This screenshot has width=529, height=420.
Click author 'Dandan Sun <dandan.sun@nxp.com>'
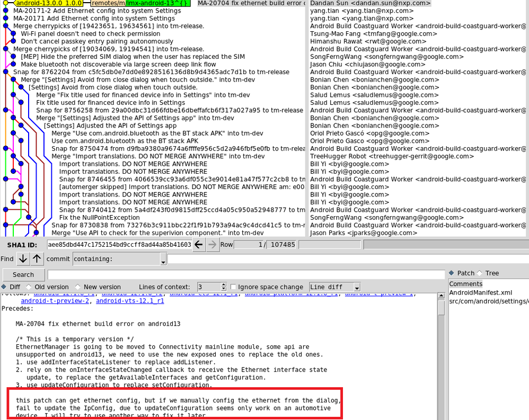(x=370, y=3)
